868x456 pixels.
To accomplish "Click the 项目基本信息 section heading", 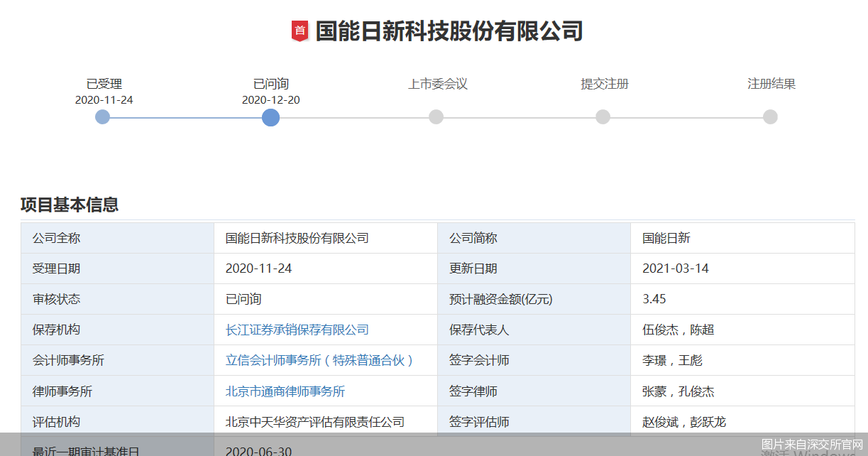I will [x=70, y=205].
